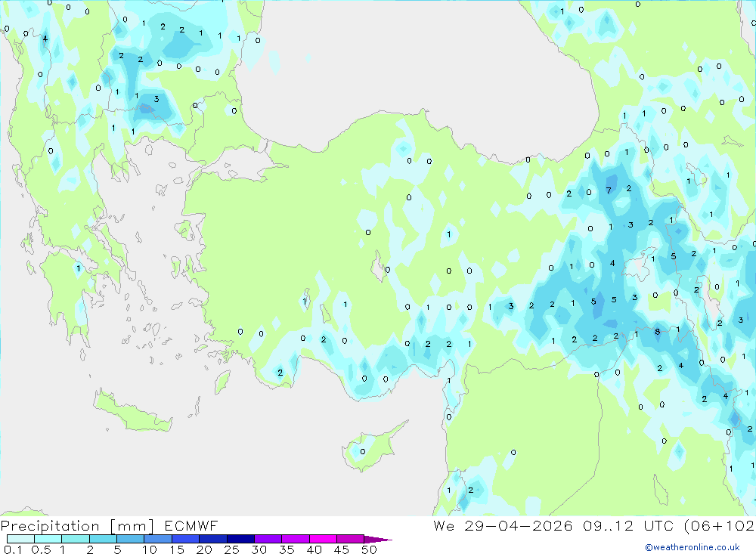Click the 0.5–1 mm legend color swatch
This screenshot has height=554, width=756.
click(x=48, y=539)
